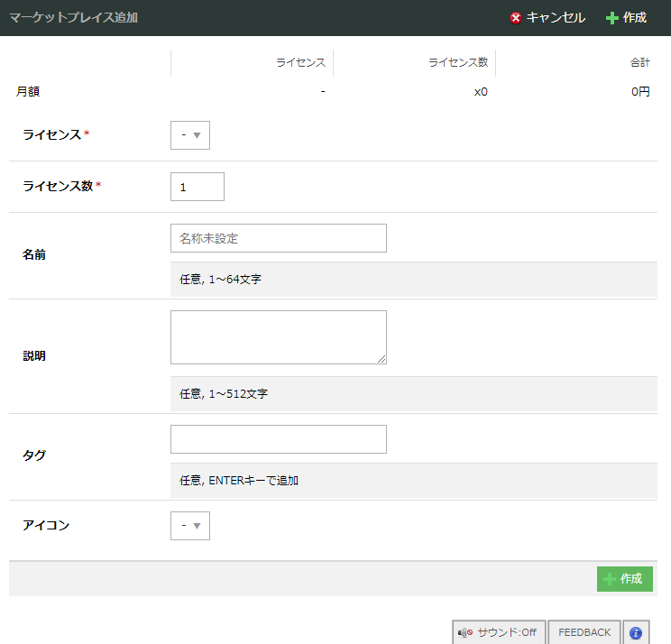Click the red cancel icon in header
The width and height of the screenshot is (671, 644).
[516, 18]
